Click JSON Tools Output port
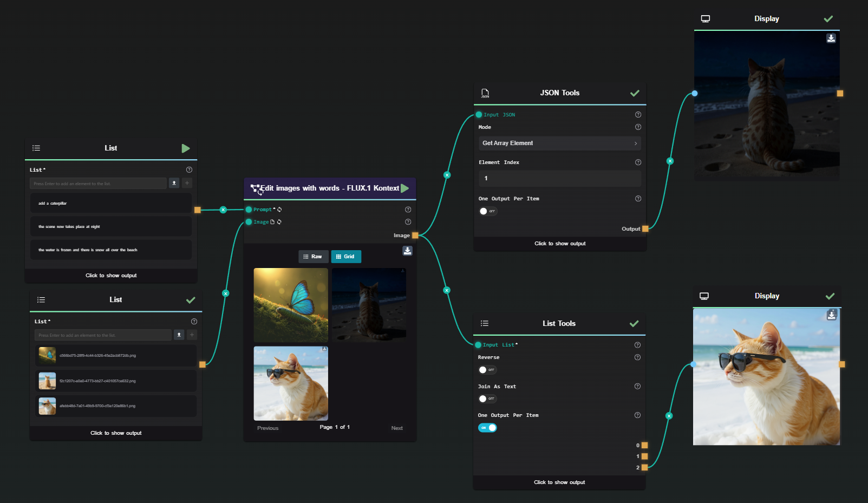The image size is (868, 503). click(645, 229)
